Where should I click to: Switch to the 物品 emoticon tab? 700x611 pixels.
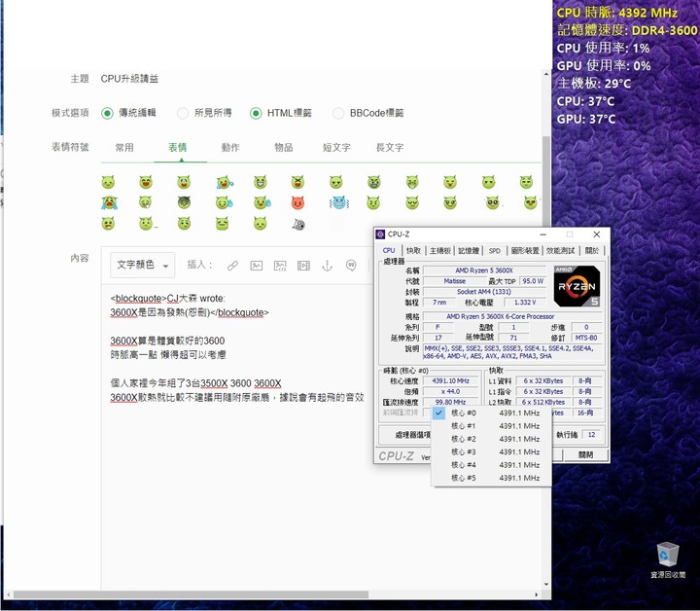284,147
